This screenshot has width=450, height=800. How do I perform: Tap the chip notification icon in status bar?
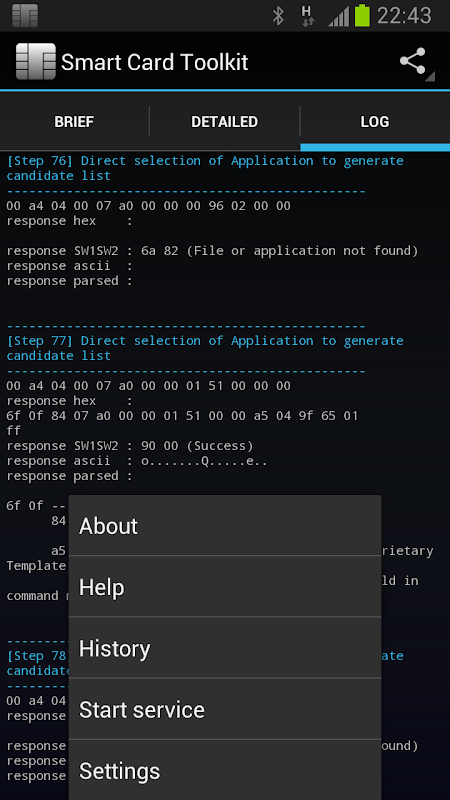pos(25,16)
